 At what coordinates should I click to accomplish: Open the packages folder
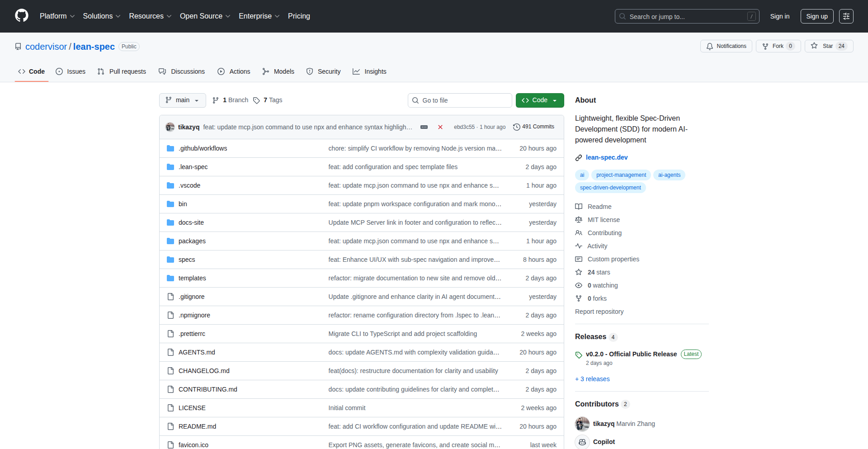pos(192,241)
